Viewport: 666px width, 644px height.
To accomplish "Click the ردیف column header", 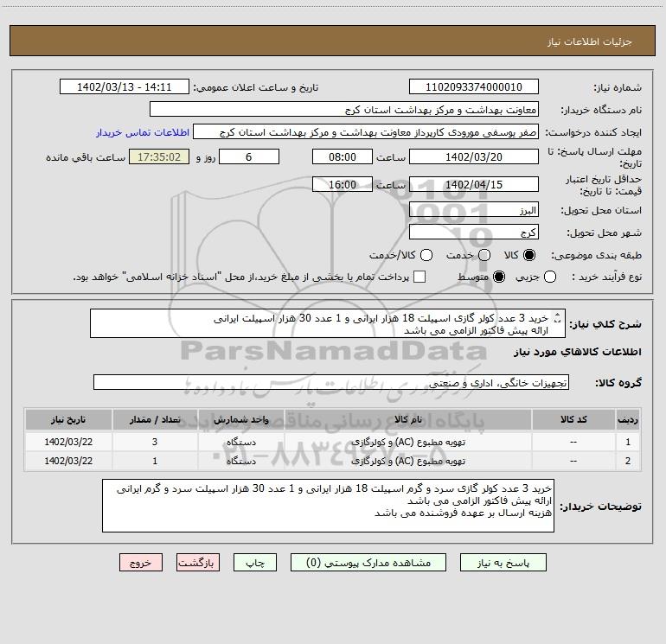I will pyautogui.click(x=628, y=420).
